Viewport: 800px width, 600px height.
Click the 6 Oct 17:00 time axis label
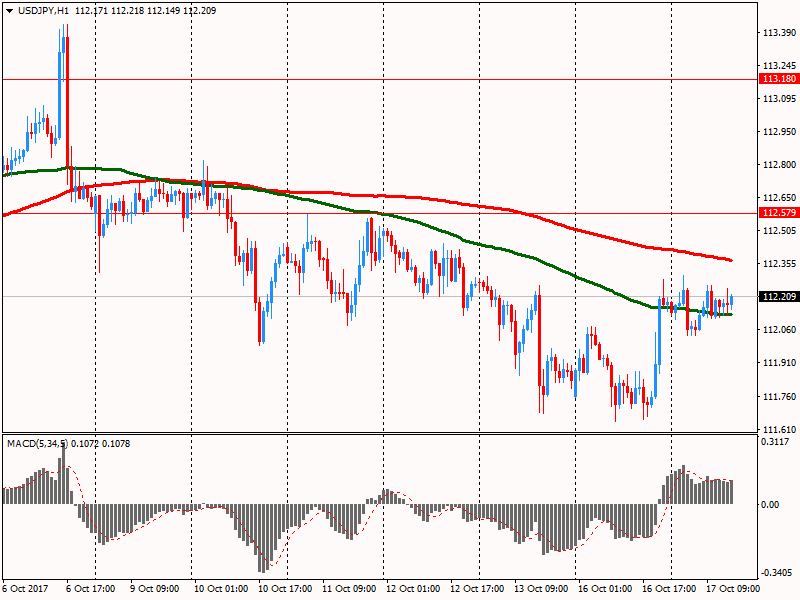click(x=91, y=589)
